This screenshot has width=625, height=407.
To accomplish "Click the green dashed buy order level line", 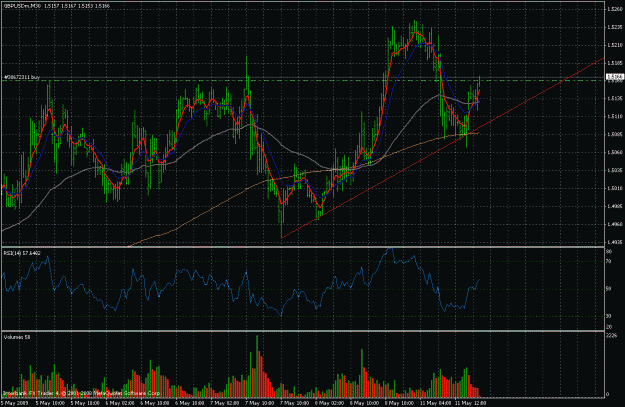I will click(x=303, y=81).
